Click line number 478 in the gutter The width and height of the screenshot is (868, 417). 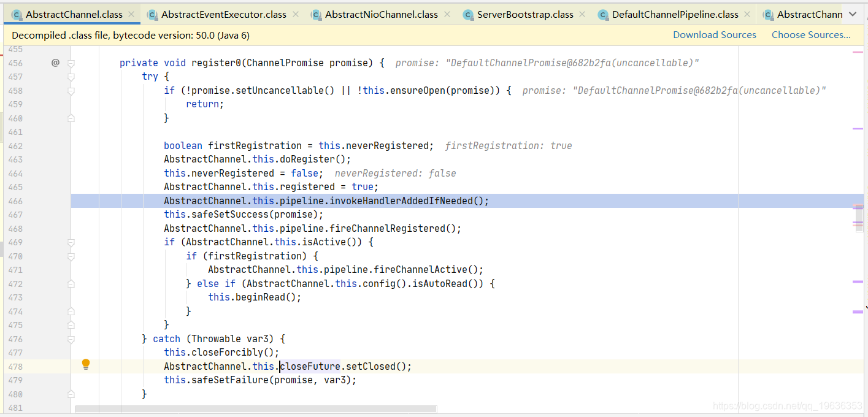[x=15, y=367]
